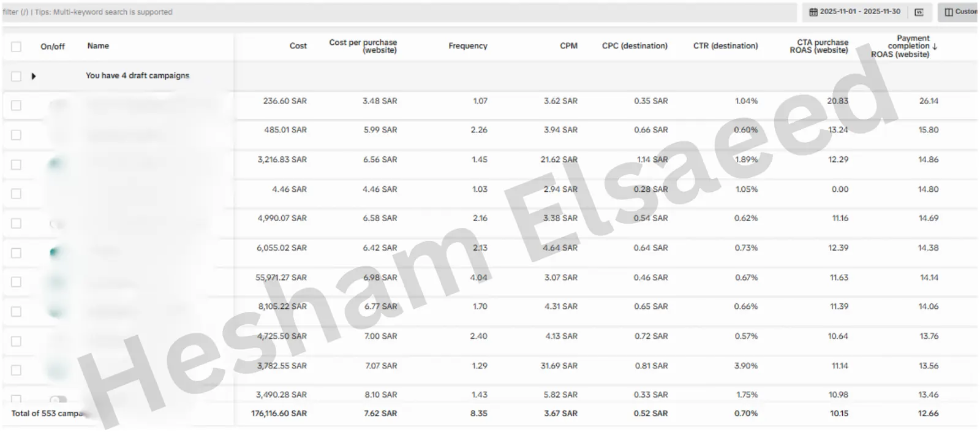Click the calendar icon in date picker
The height and width of the screenshot is (432, 980).
pos(813,12)
